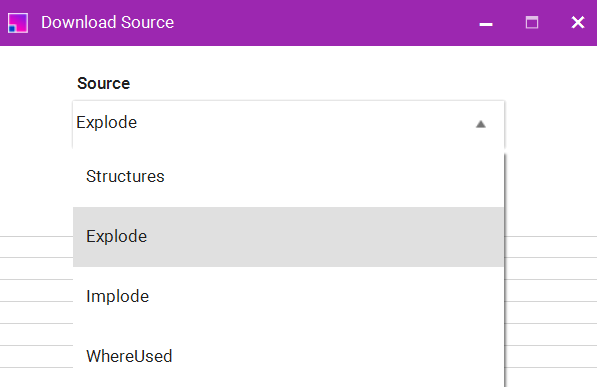Pick Implode from the Source dropdown list
Viewport: 597px width, 387px height.
point(288,296)
